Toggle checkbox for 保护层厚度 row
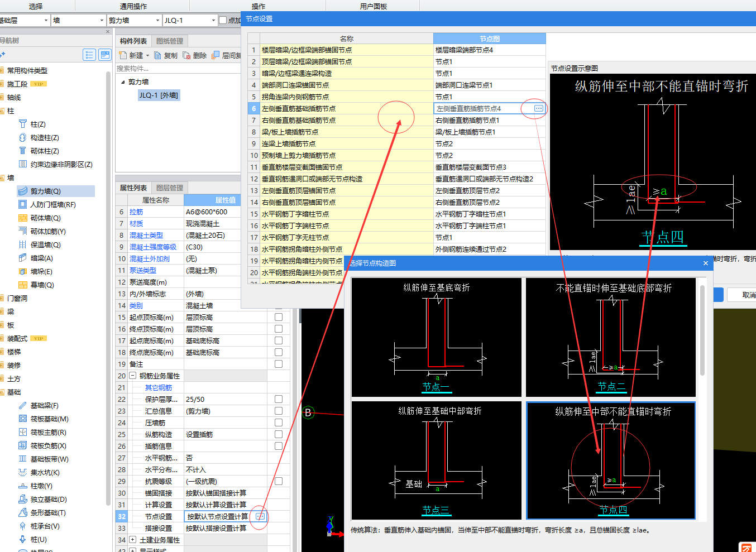This screenshot has height=552, width=756. click(x=279, y=399)
